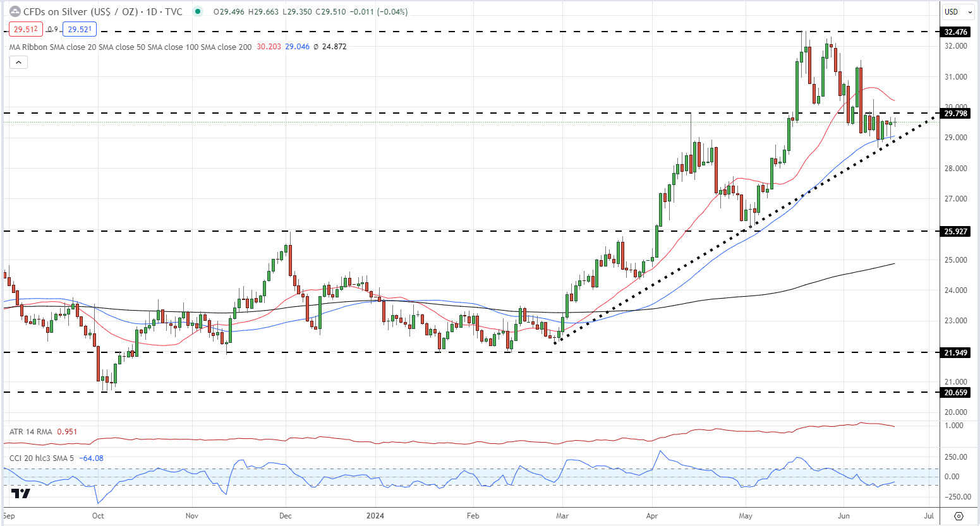980x526 pixels.
Task: Click the Oct label on the time axis
Action: tap(98, 516)
